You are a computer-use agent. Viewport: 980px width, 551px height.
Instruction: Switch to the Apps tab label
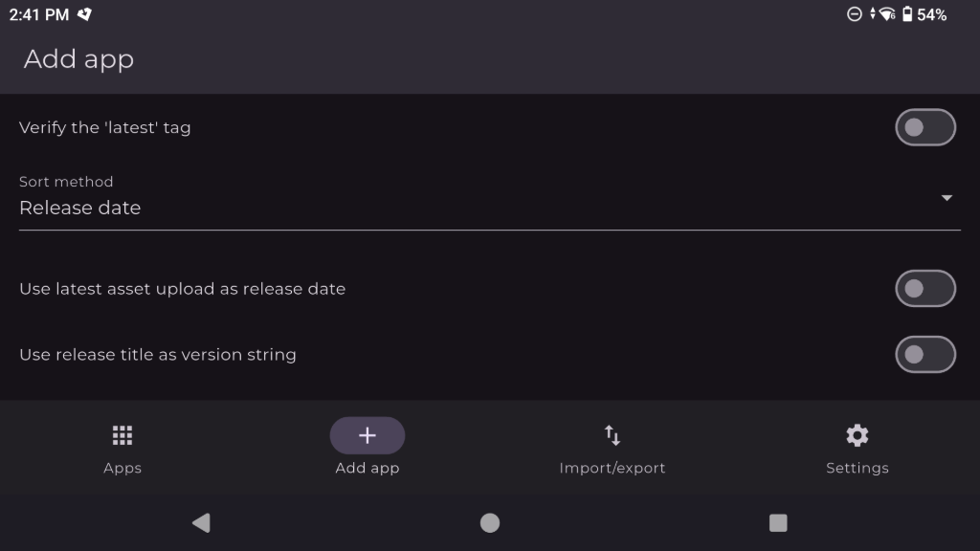122,468
